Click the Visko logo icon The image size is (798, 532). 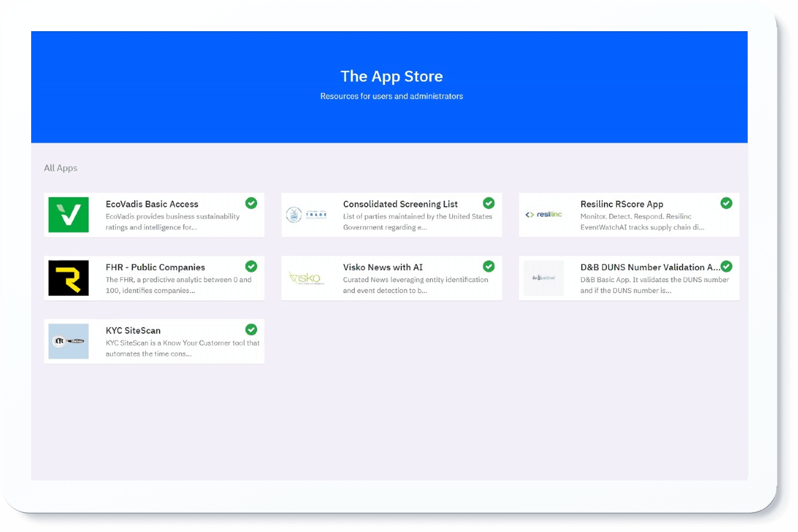(306, 278)
